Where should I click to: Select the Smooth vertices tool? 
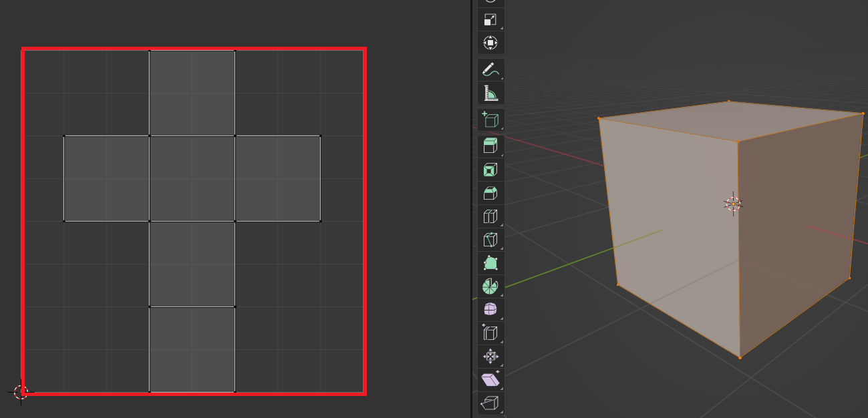tap(490, 310)
